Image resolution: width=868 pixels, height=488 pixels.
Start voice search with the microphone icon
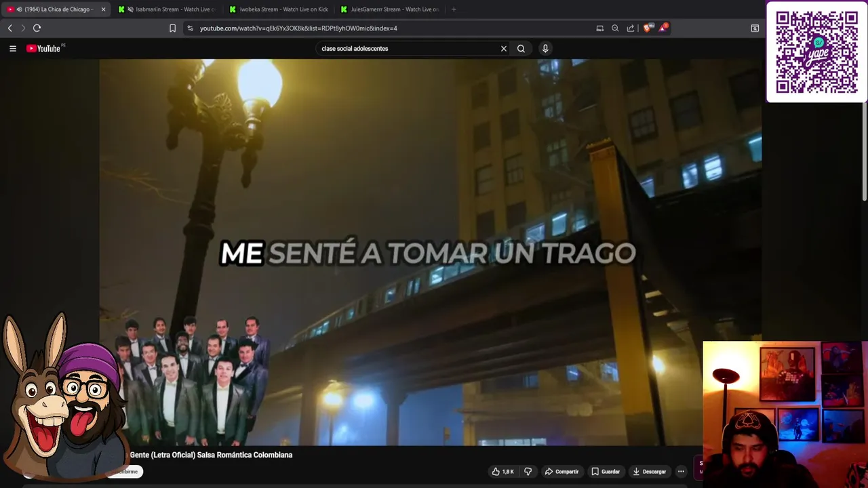545,48
